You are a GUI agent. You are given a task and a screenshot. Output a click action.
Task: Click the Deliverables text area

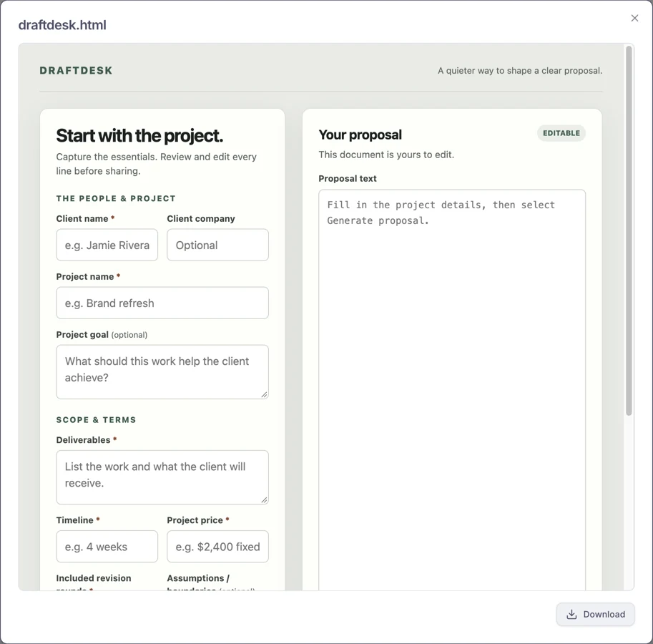pyautogui.click(x=162, y=477)
